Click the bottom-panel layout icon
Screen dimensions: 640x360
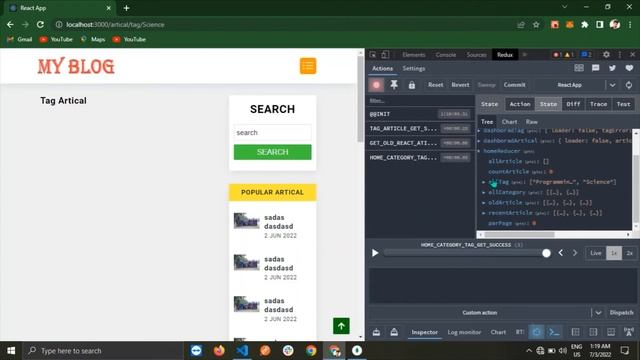[611, 332]
